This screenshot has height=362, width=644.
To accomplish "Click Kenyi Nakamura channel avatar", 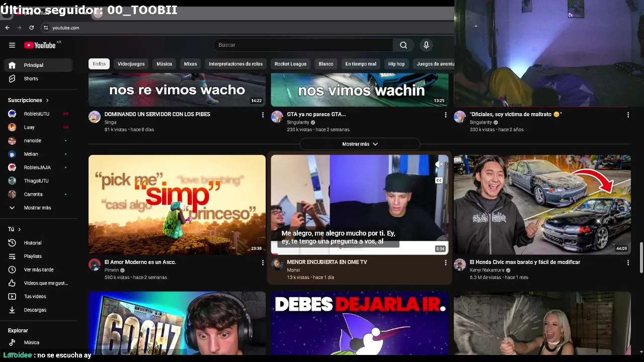I will pos(460,265).
